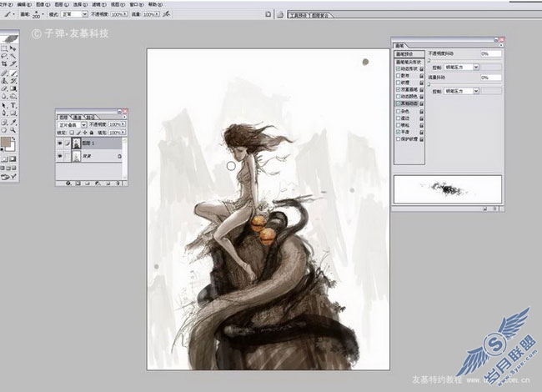Uncheck the 双重画笔 dual brush option
The image size is (542, 392).
(398, 89)
